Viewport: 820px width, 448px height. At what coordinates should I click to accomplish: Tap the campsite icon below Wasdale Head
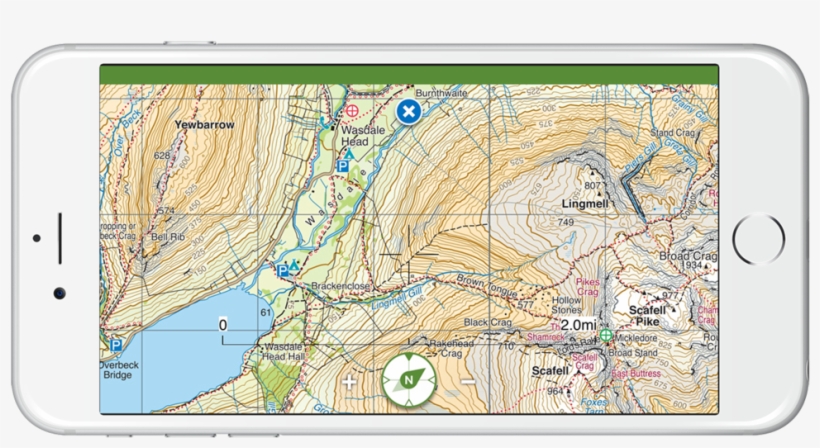point(349,154)
